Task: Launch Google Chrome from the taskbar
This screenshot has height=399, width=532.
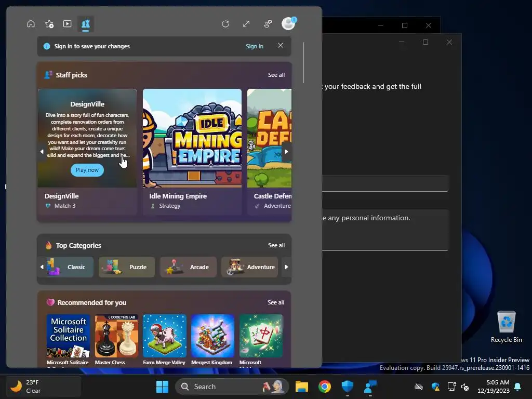Action: point(325,387)
